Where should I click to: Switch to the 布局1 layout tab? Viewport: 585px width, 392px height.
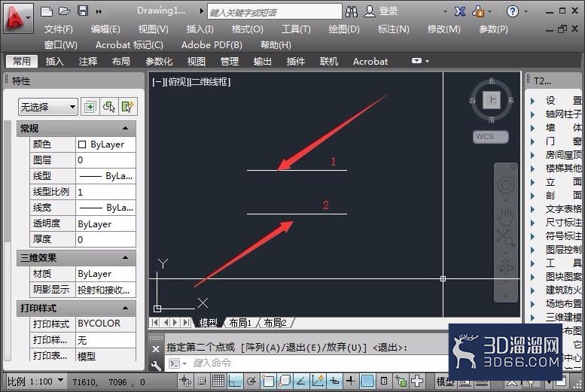pyautogui.click(x=240, y=323)
